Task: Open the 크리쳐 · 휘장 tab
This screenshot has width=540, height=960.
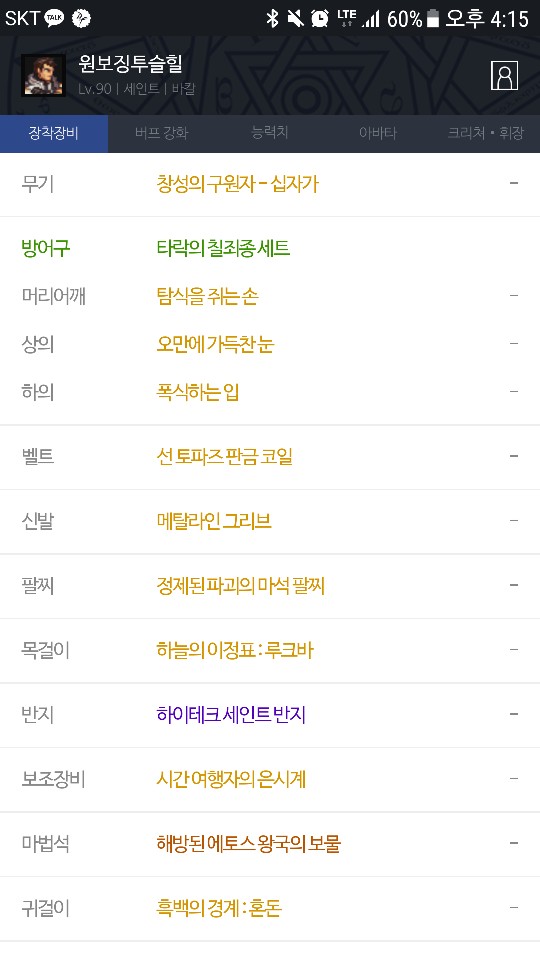Action: click(x=486, y=133)
